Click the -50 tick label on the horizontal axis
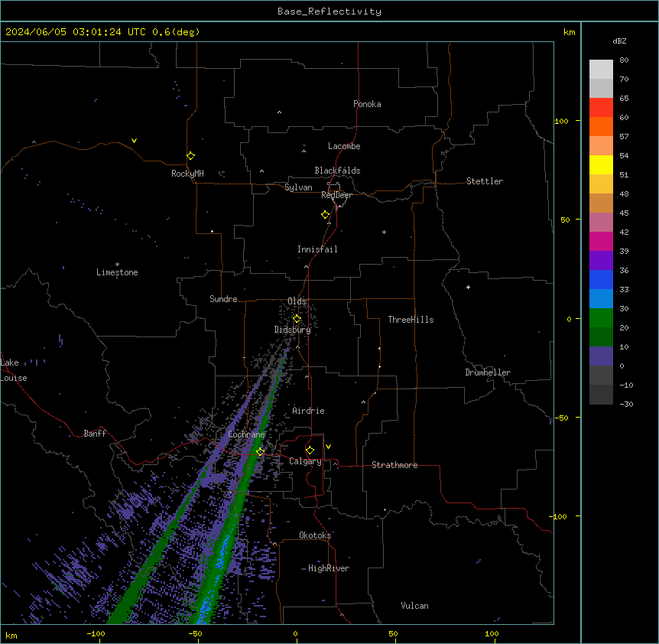The image size is (659, 644). pyautogui.click(x=195, y=633)
